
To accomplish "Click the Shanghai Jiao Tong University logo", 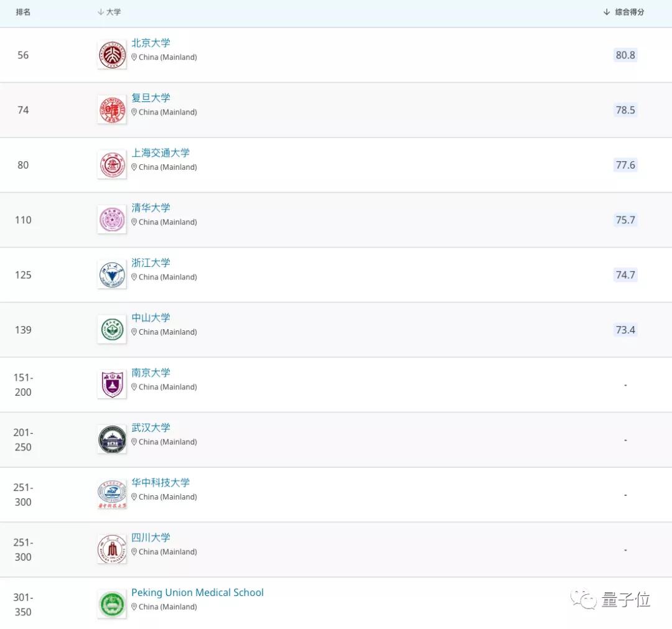I will (x=111, y=164).
